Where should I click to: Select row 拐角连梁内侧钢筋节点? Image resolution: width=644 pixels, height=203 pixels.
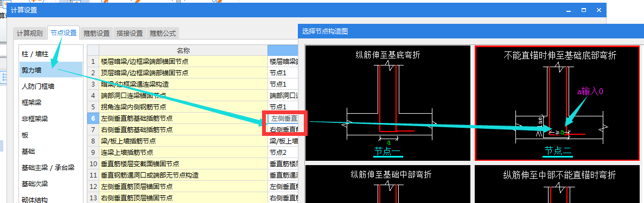(x=183, y=107)
